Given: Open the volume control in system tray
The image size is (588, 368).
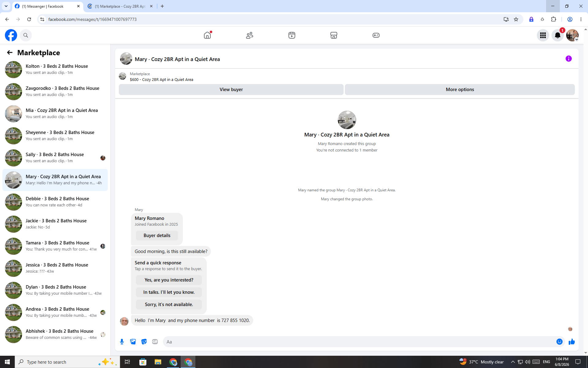Looking at the screenshot, I should point(527,362).
